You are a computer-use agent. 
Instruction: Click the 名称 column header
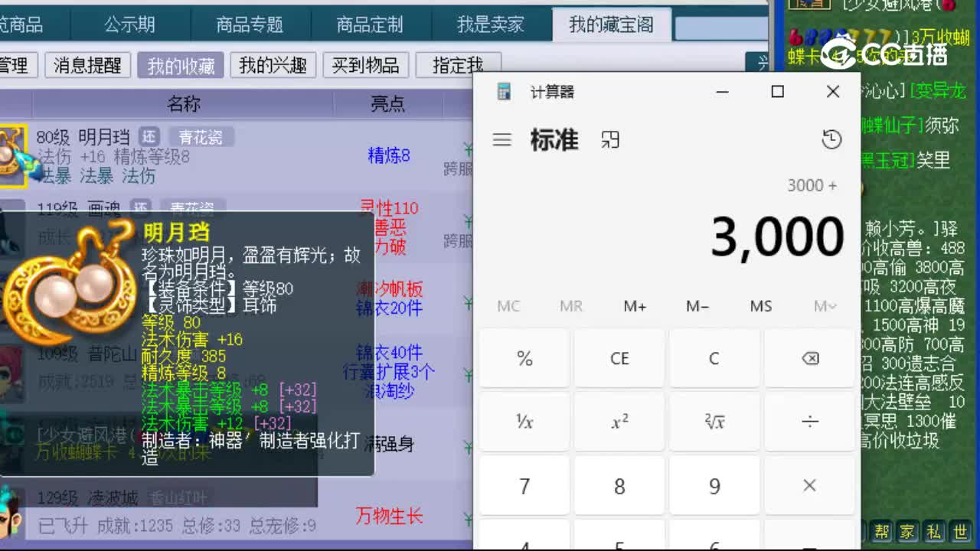click(x=184, y=104)
